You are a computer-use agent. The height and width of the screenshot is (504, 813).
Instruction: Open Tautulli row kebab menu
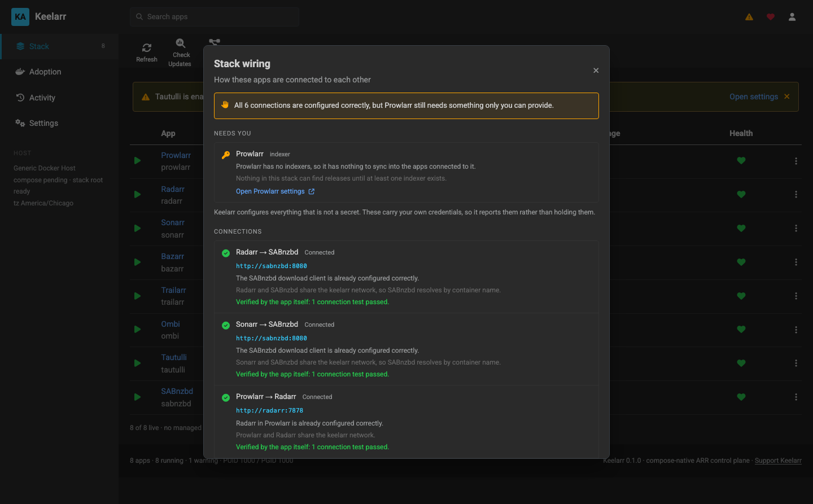click(796, 363)
